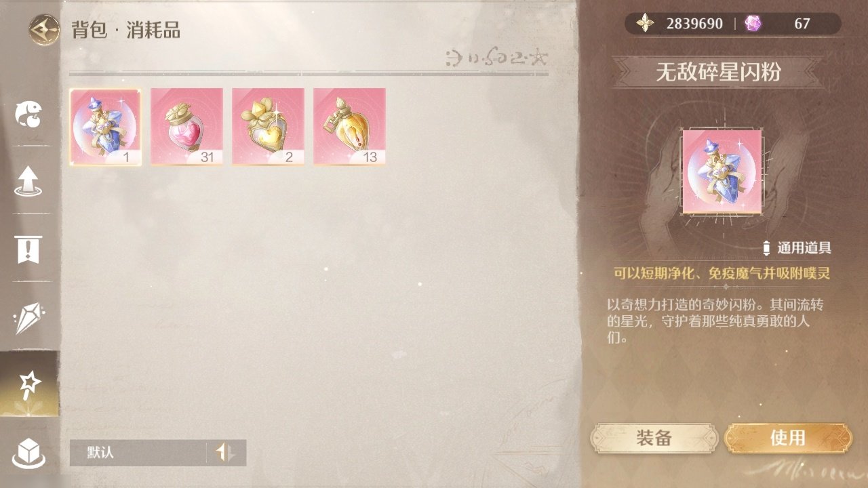Image resolution: width=868 pixels, height=488 pixels.
Task: Click the 使用 button
Action: (788, 438)
